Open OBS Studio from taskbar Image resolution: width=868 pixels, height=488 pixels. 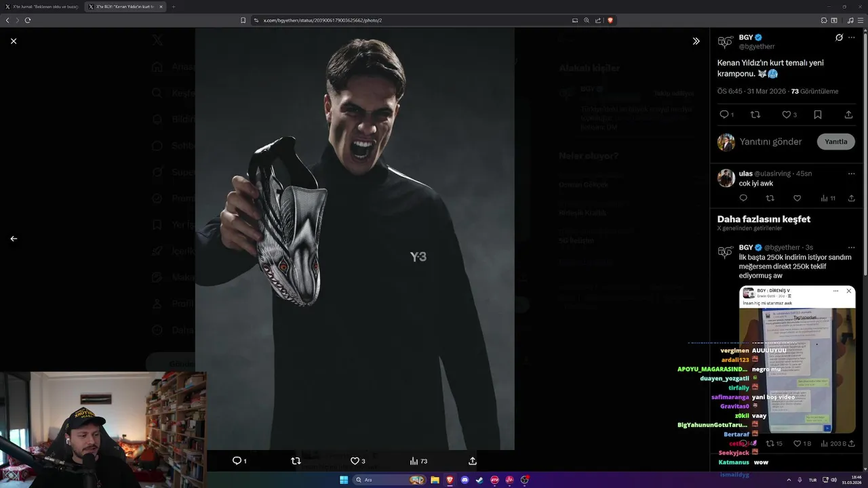click(525, 480)
